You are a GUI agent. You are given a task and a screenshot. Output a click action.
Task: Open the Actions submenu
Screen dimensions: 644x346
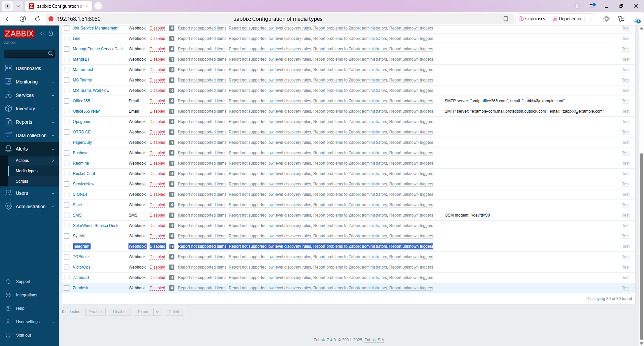pos(34,161)
